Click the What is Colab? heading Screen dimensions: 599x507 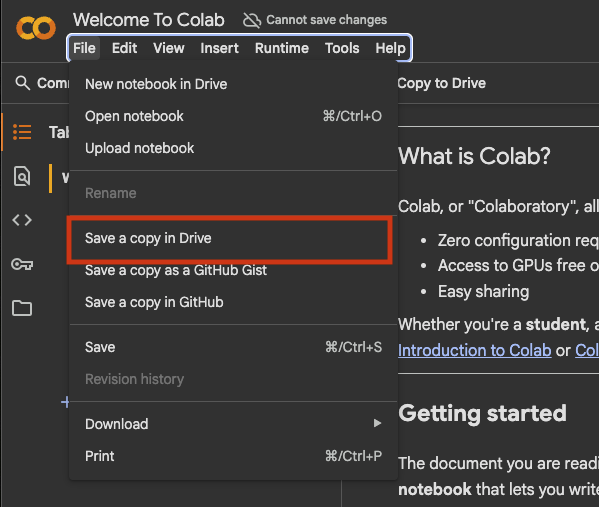[x=474, y=156]
